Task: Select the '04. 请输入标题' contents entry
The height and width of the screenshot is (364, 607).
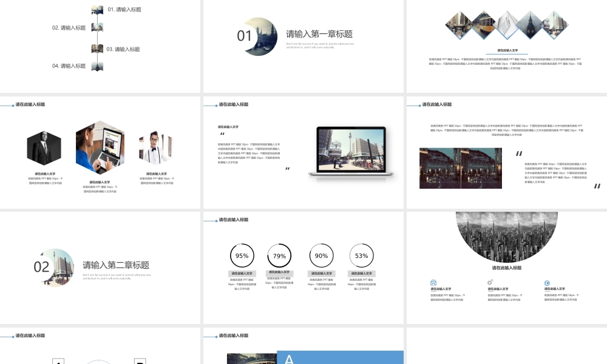Action: 69,66
